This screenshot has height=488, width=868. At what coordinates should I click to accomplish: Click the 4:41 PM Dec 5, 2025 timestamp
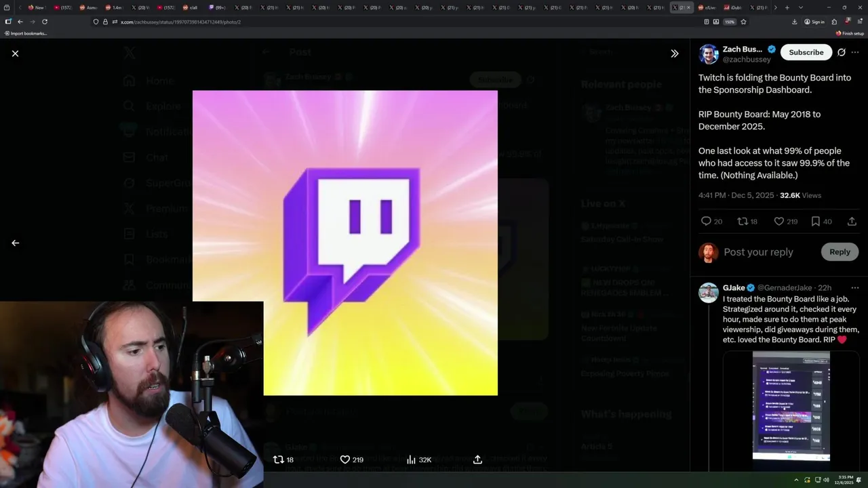tap(736, 195)
